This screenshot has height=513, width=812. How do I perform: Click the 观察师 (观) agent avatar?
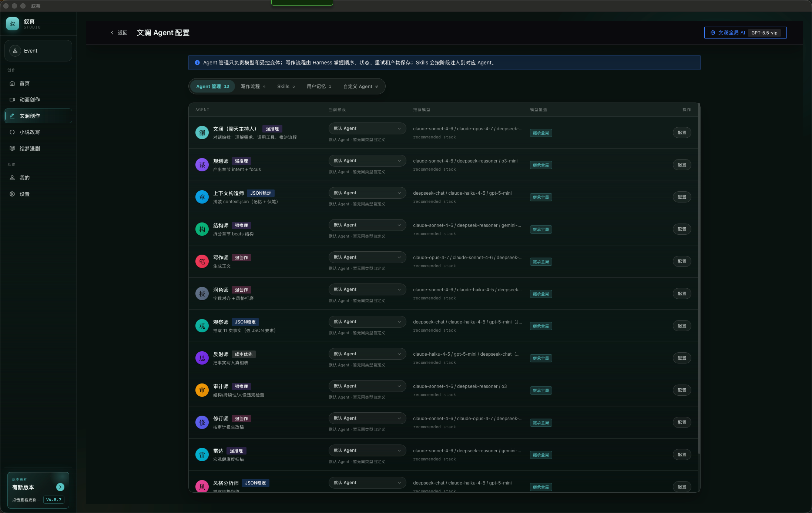tap(202, 326)
